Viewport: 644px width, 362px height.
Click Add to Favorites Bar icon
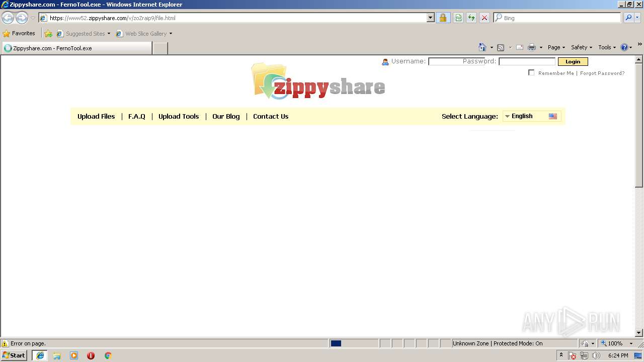click(48, 34)
